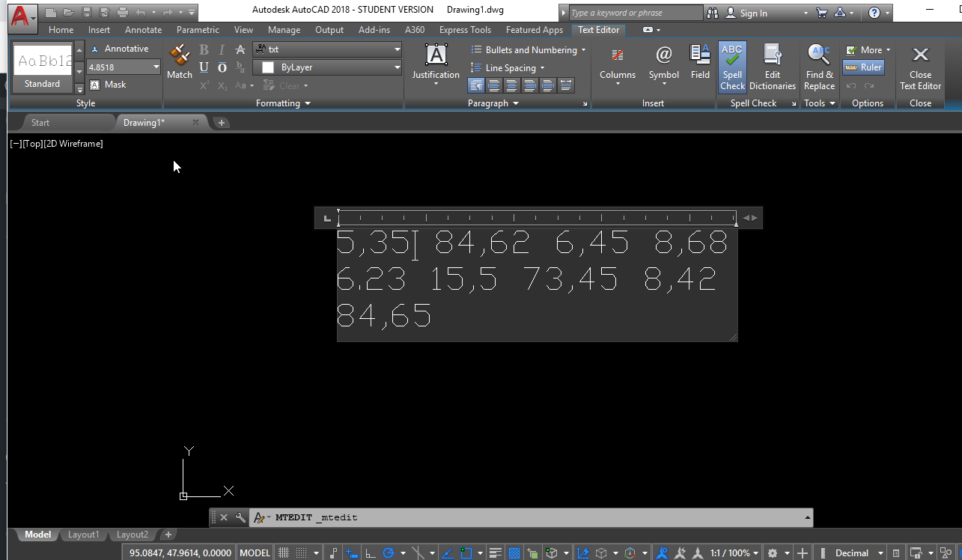Toggle Bold formatting
The image size is (962, 560).
coord(203,49)
